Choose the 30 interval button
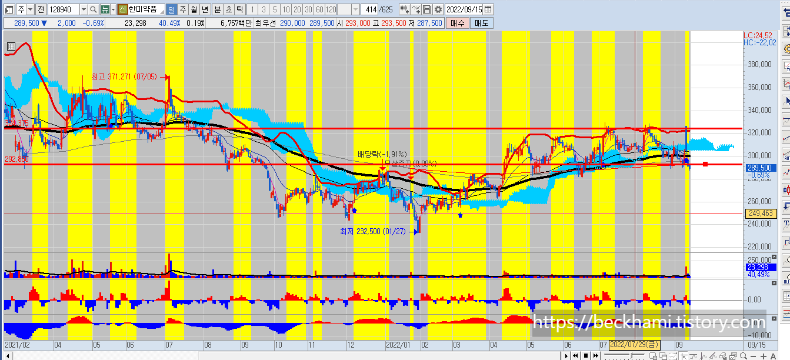Image resolution: width=790 pixels, height=360 pixels. tap(308, 10)
